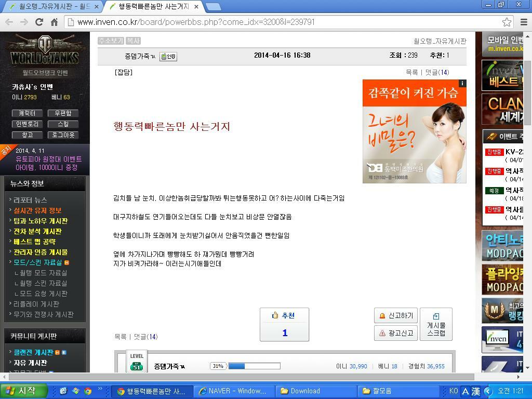Open 모드/스킨 자료실 menu

tap(37, 262)
